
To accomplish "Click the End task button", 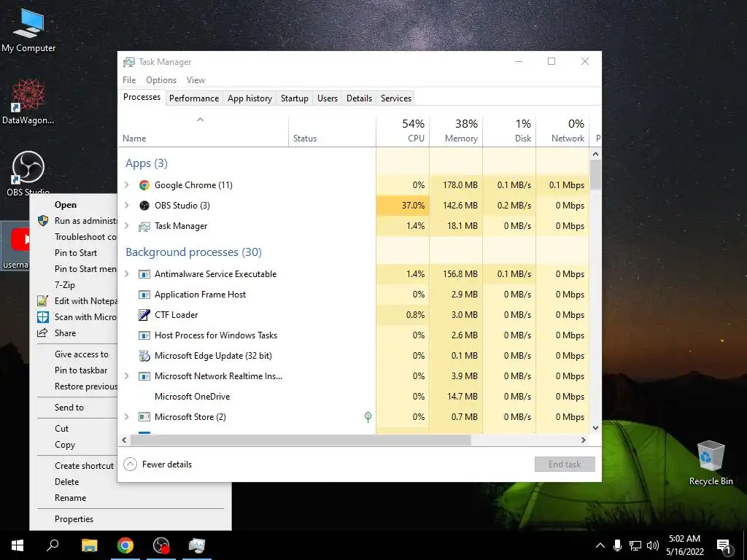I will (565, 464).
